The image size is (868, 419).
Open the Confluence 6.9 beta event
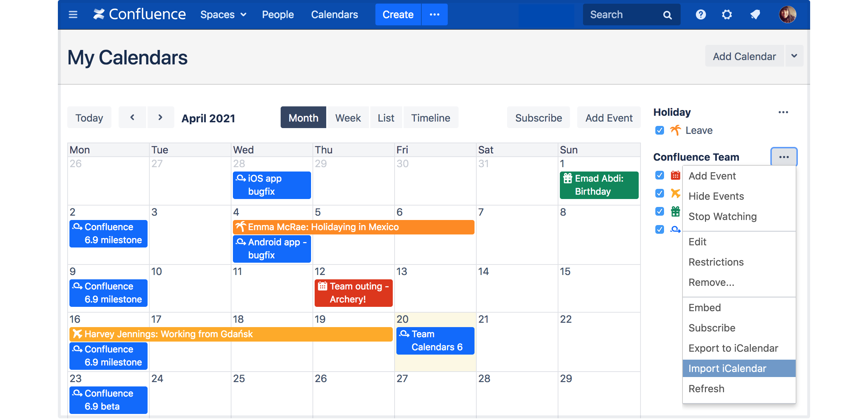(x=109, y=400)
